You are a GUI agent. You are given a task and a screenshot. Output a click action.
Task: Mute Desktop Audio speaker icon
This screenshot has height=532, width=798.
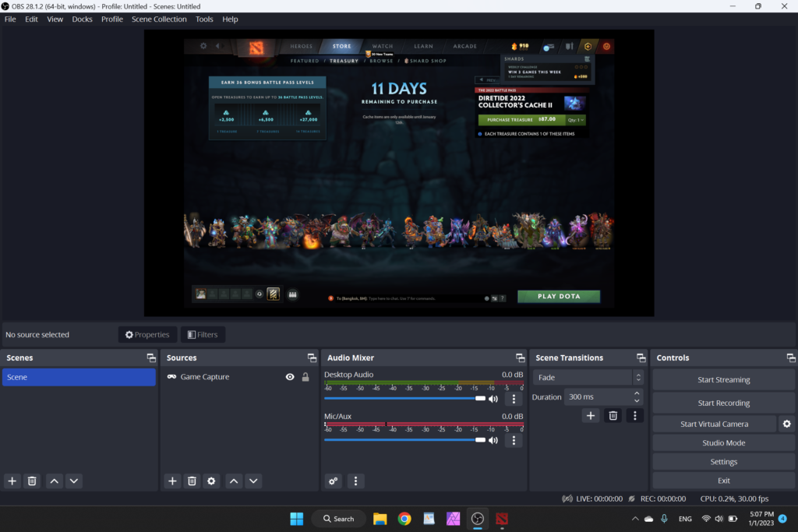click(493, 399)
